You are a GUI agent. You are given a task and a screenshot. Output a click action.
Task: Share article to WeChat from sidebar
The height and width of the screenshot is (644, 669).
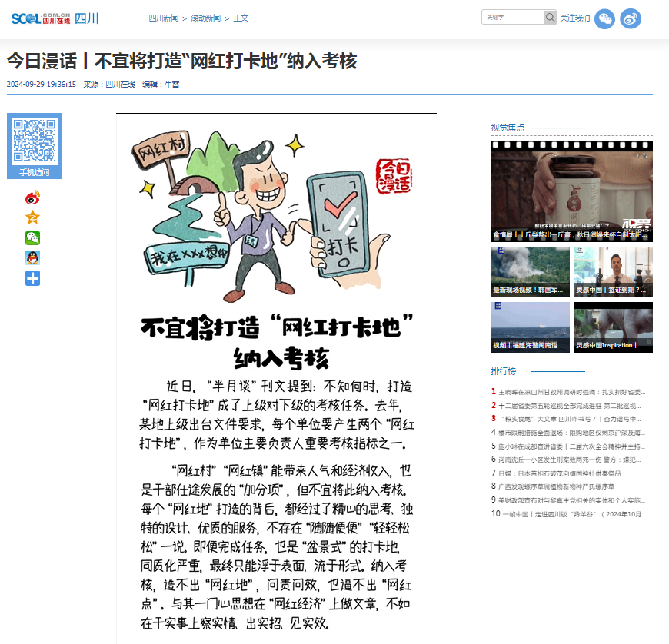coord(33,238)
